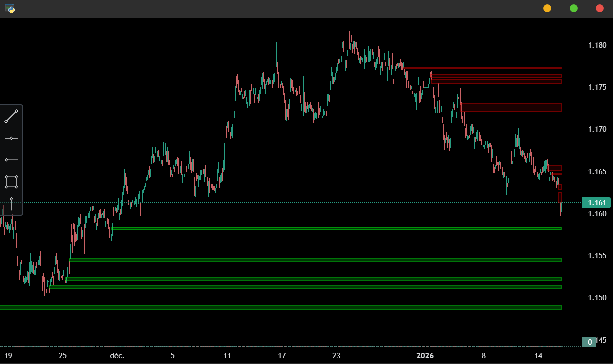Select the horizontal line tool
Image resolution: width=613 pixels, height=364 pixels.
click(x=11, y=138)
